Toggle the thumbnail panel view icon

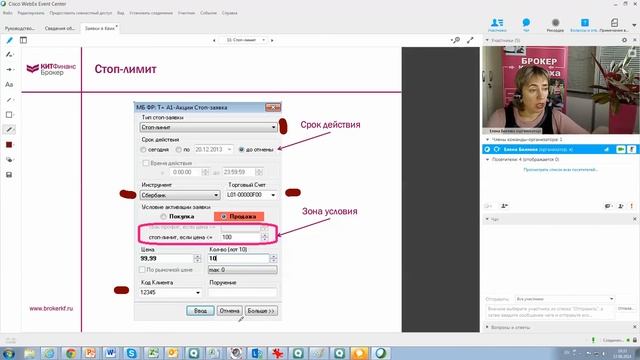click(23, 40)
